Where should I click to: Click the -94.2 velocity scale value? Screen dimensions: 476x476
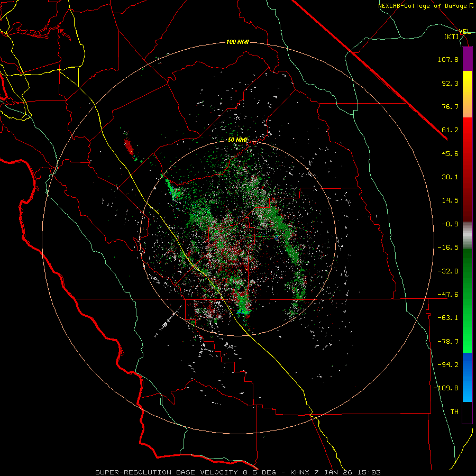pos(448,365)
